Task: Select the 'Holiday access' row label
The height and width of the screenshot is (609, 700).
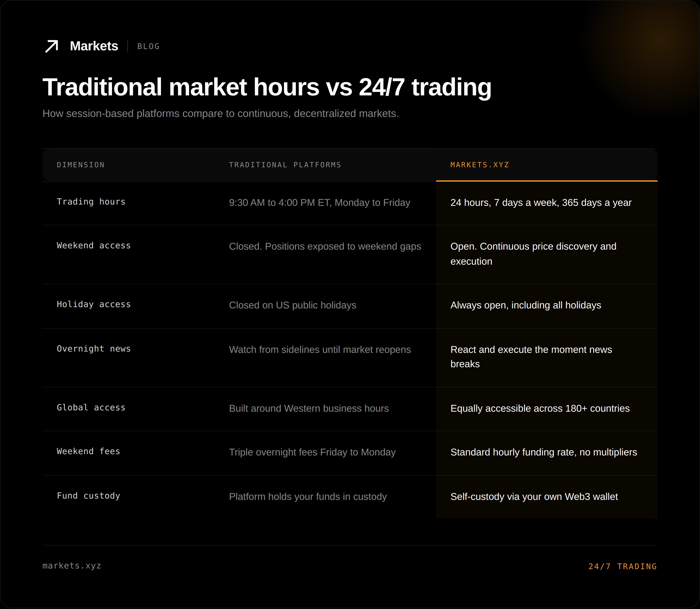Action: pos(94,304)
